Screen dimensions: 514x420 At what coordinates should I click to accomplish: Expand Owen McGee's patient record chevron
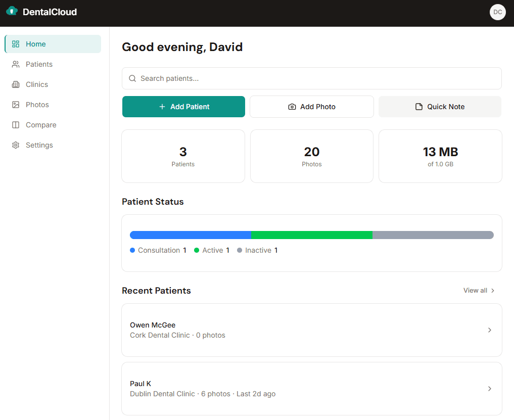point(489,330)
